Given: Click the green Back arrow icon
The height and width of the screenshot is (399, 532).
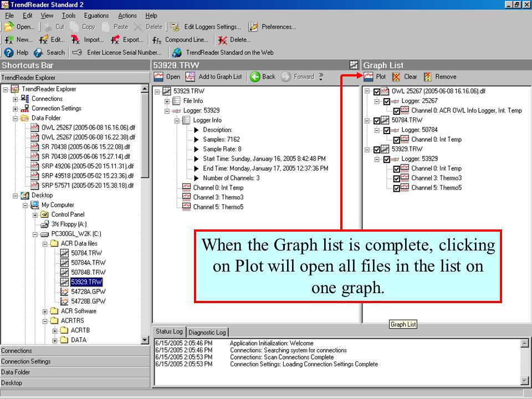Looking at the screenshot, I should pos(255,76).
